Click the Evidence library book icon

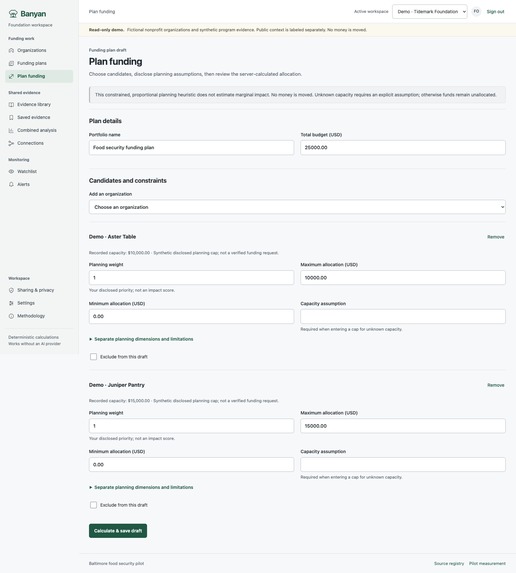11,105
